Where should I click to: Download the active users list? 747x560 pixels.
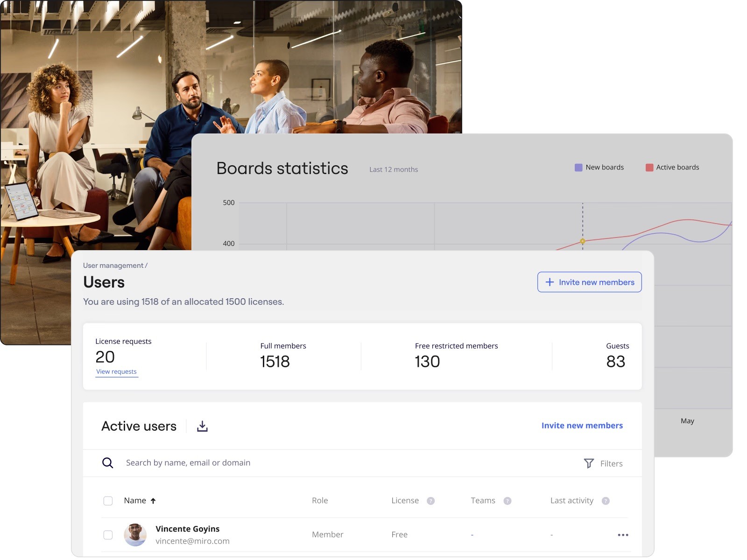coord(202,426)
